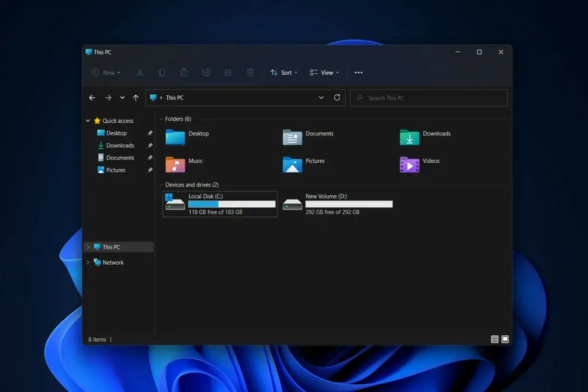
Task: Open the New dropdown menu
Action: [x=106, y=73]
